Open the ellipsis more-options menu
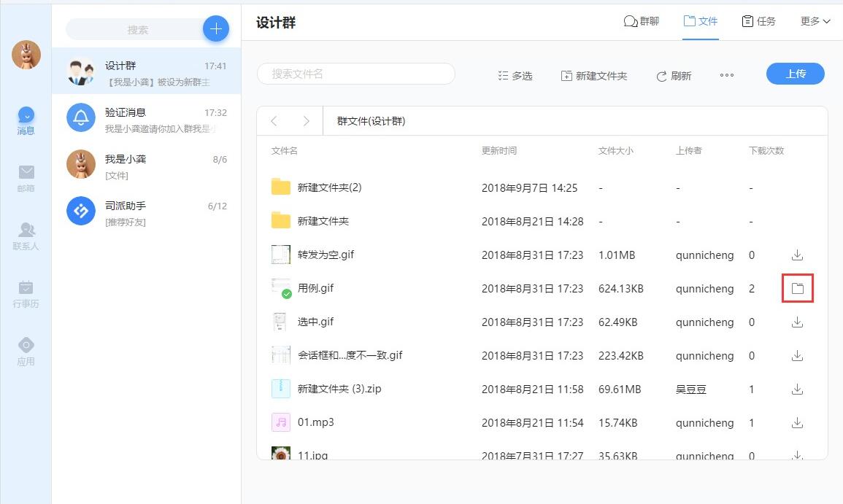This screenshot has height=504, width=843. point(726,75)
